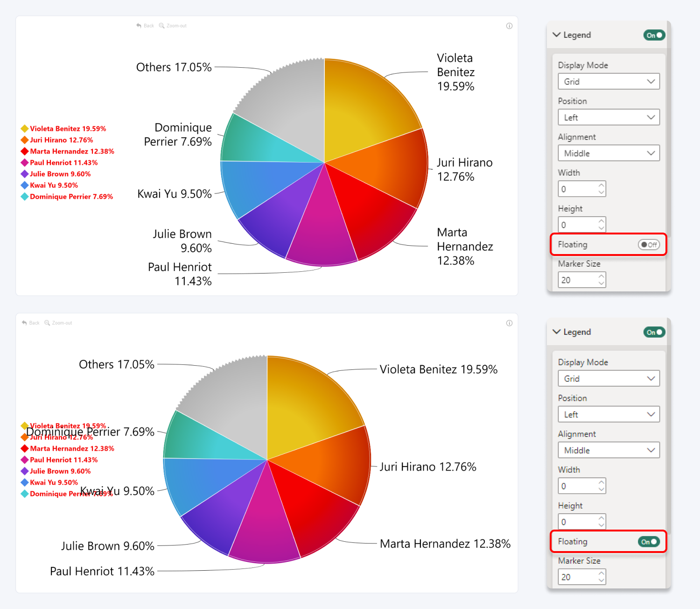This screenshot has height=609, width=700.
Task: Open Alignment Middle dropdown, top panel
Action: click(609, 153)
